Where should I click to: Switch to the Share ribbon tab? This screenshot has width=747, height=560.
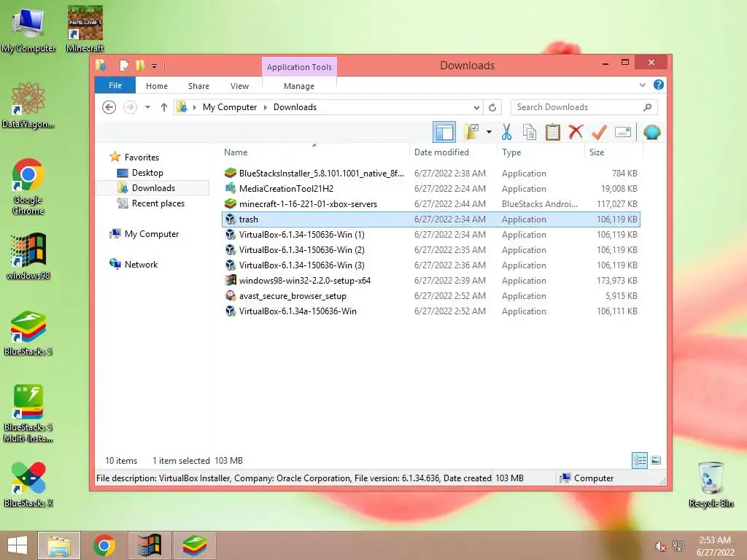[198, 86]
